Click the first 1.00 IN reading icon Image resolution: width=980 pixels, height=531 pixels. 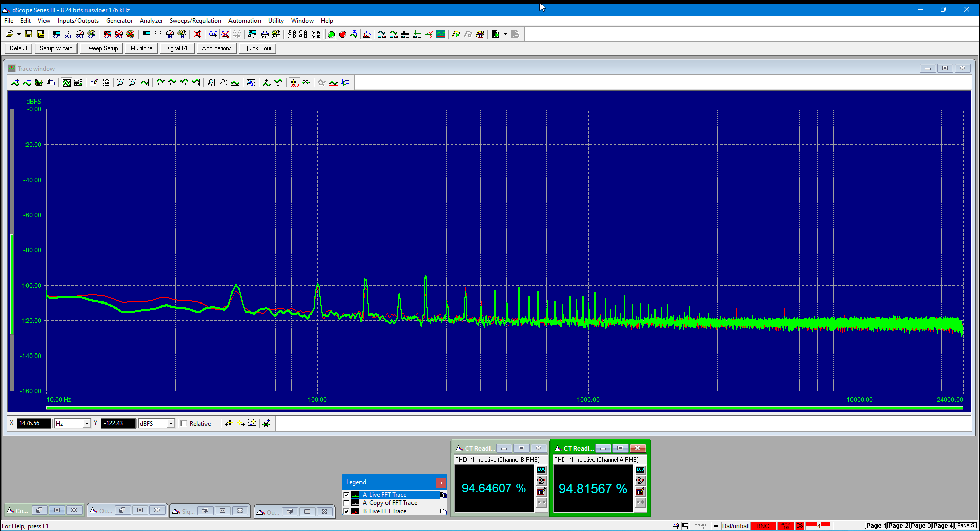(146, 34)
